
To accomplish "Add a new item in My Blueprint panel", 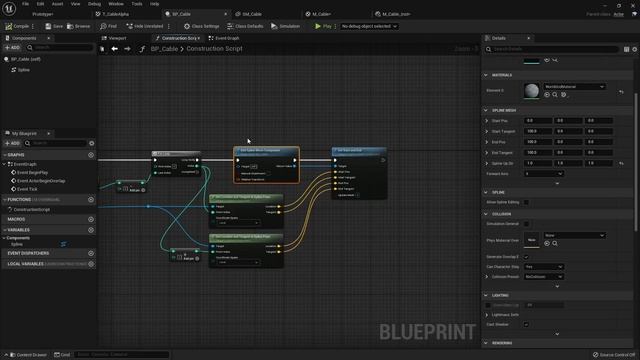I will pyautogui.click(x=12, y=143).
